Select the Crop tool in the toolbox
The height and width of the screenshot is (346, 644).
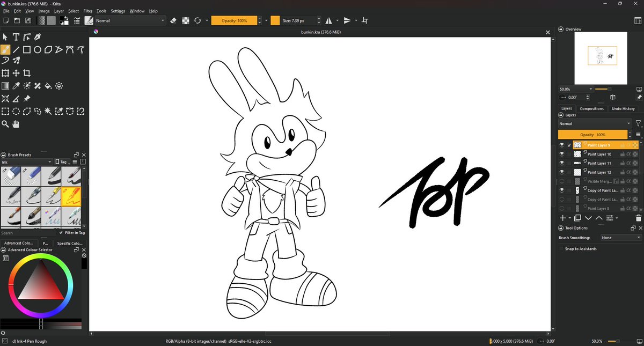(x=27, y=73)
